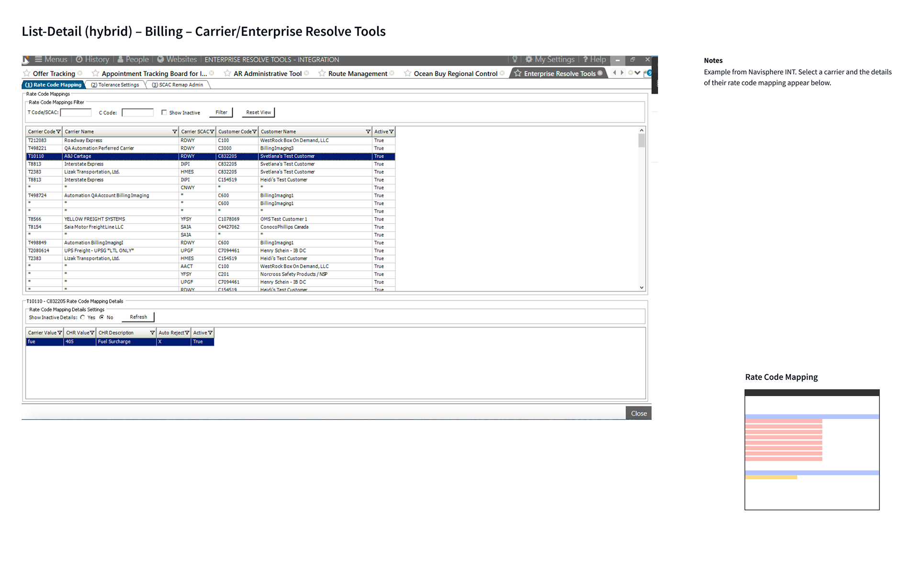
Task: Click the T Code/SCAC input field
Action: (x=76, y=112)
